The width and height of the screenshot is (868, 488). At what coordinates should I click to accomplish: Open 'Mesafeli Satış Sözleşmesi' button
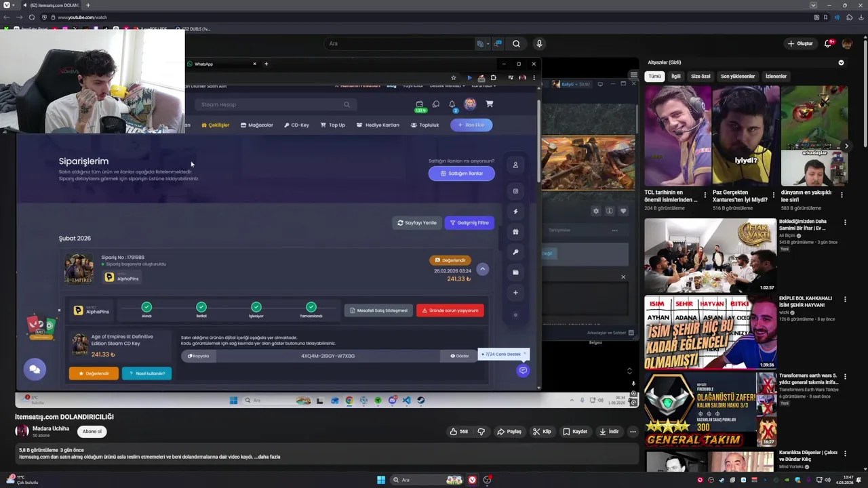[x=378, y=310]
